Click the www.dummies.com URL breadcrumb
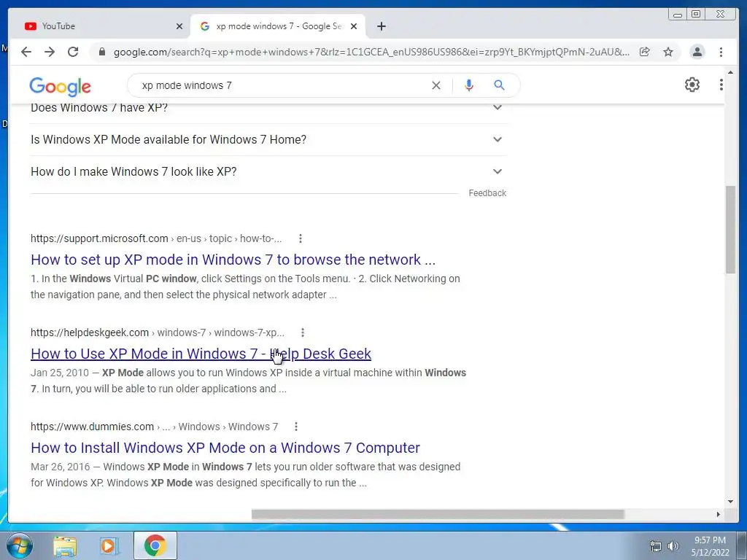This screenshot has height=560, width=747. pos(155,427)
